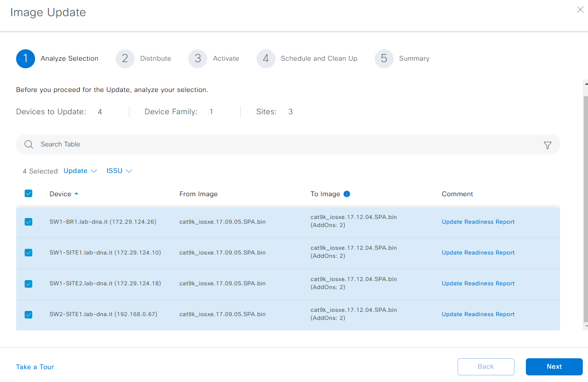Uncheck SW1-SITE1.lab-dna.it row checkbox
The height and width of the screenshot is (382, 588).
[28, 253]
